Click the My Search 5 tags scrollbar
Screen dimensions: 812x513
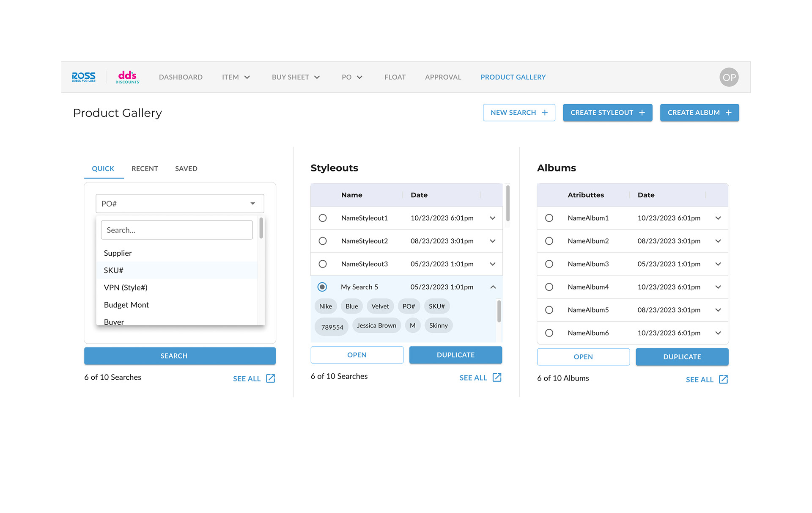tap(499, 312)
